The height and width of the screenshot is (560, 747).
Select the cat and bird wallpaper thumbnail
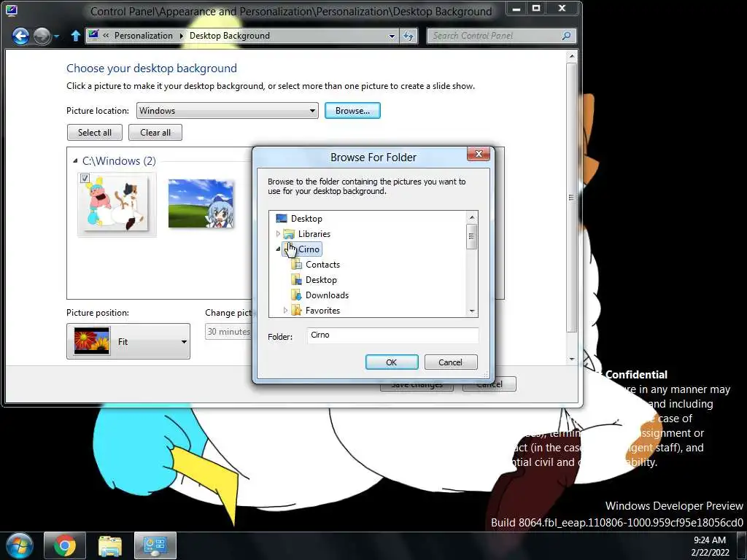click(116, 204)
